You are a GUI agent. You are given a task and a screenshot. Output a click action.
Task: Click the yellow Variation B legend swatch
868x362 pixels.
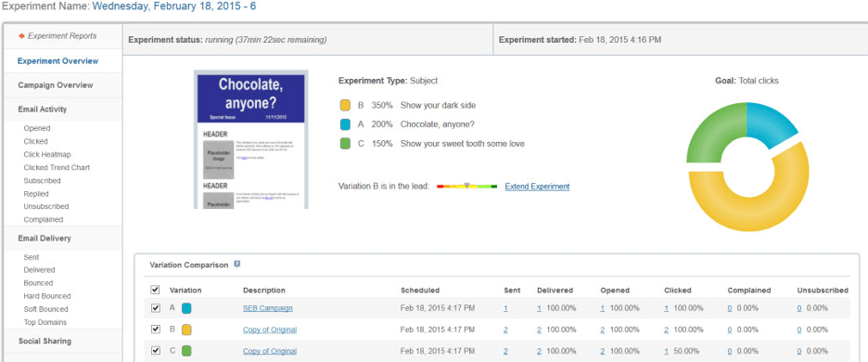click(x=344, y=105)
